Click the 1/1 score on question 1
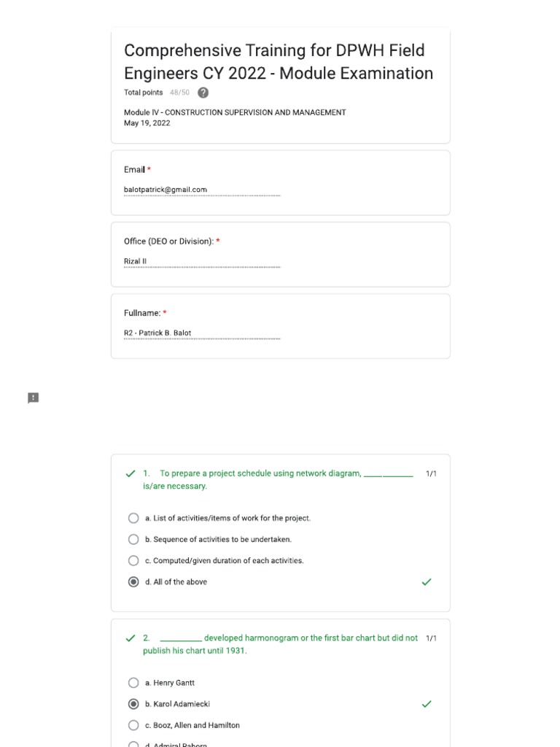The width and height of the screenshot is (560, 747). point(431,473)
